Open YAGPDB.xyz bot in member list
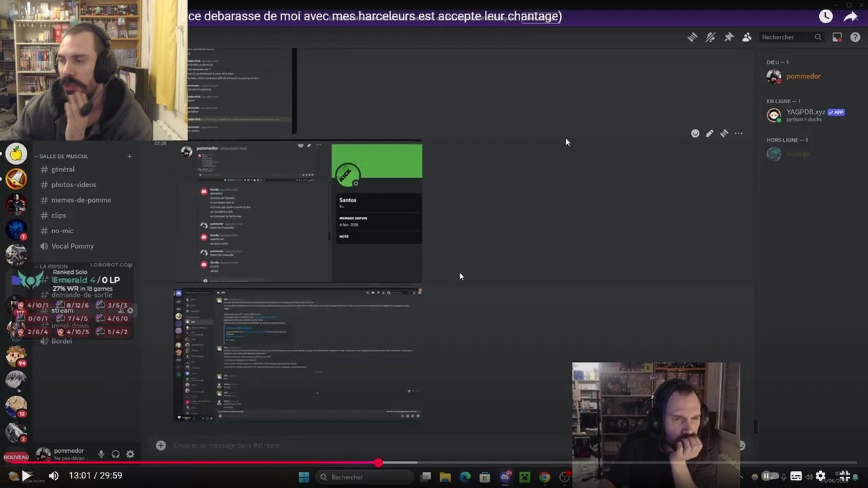 (x=806, y=115)
